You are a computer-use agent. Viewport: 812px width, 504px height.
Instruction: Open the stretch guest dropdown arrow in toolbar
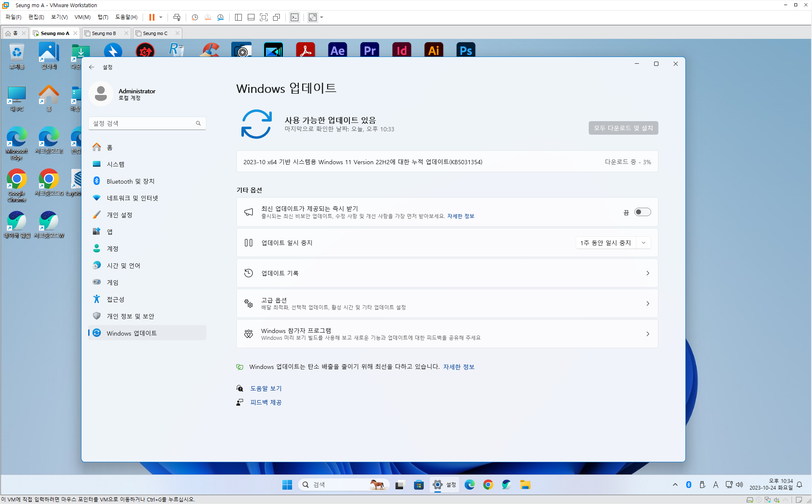(x=322, y=17)
